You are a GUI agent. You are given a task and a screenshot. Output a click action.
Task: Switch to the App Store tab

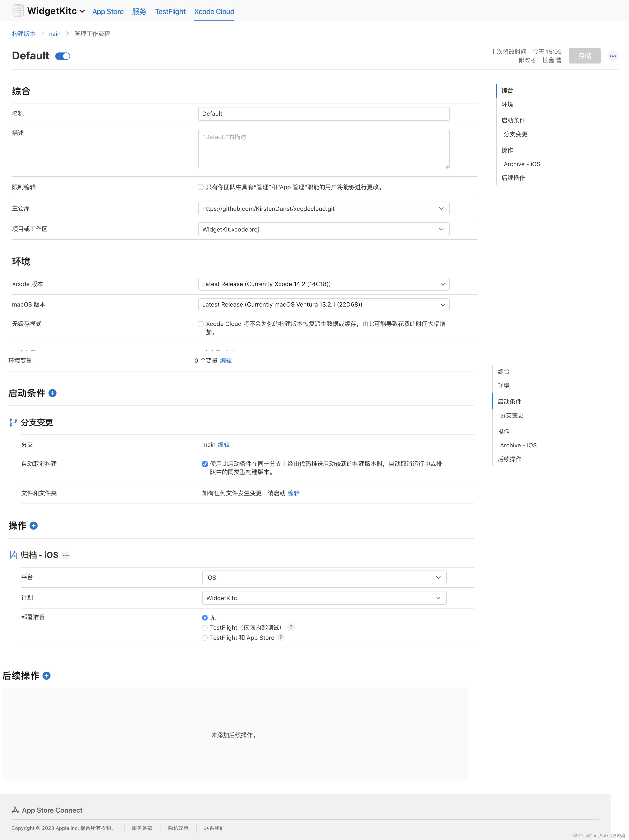coord(108,12)
